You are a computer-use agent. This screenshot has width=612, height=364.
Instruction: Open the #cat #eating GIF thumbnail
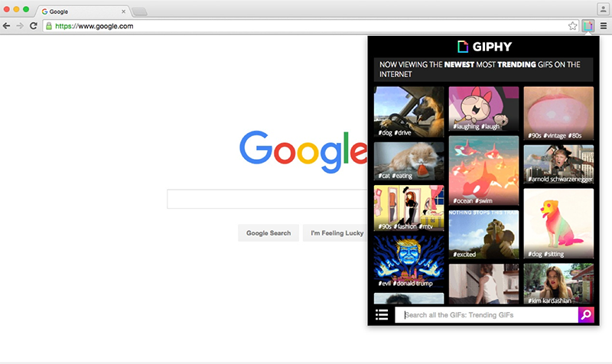pyautogui.click(x=409, y=161)
